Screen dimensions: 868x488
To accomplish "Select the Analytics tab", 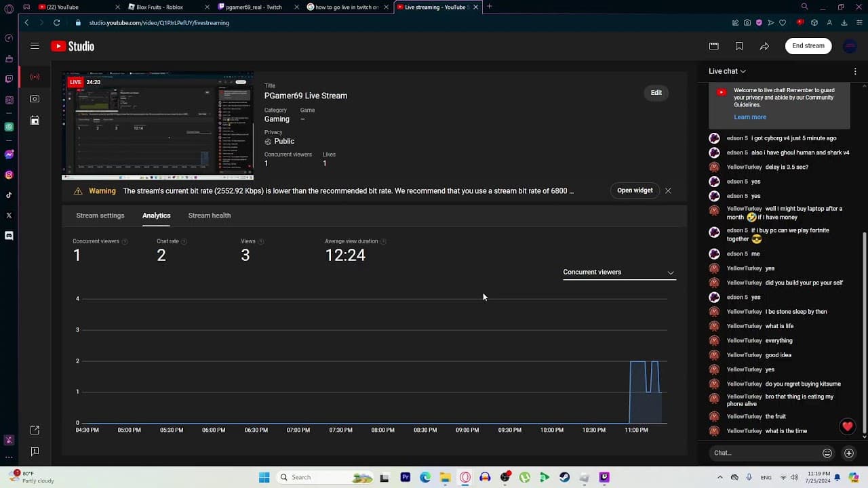I will (x=156, y=216).
